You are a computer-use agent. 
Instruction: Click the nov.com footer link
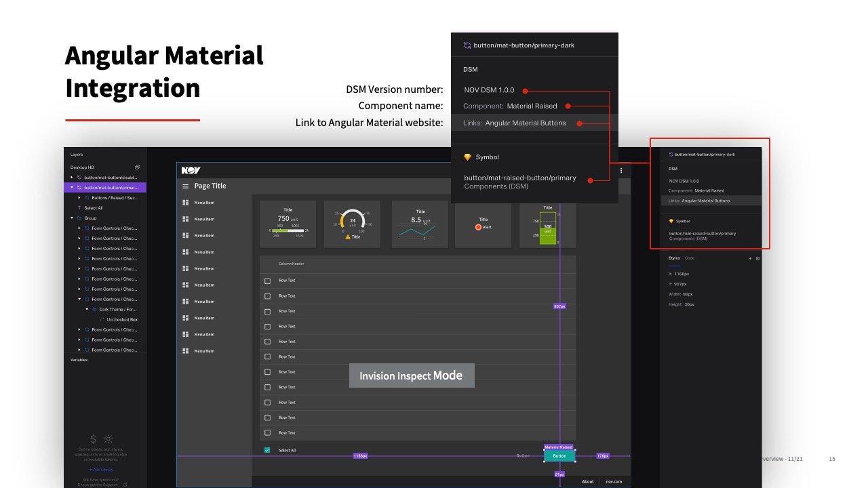[614, 482]
